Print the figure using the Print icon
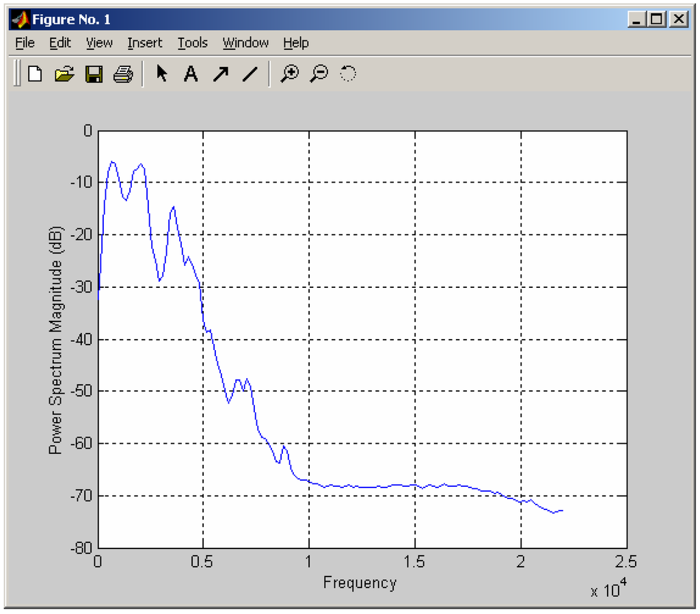The height and width of the screenshot is (614, 700). 122,74
